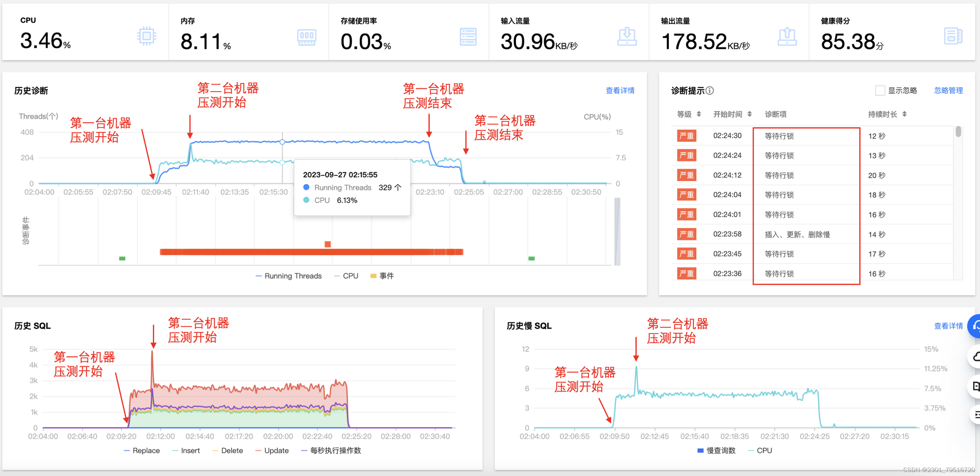980x476 pixels.
Task: Click the upload icon in the 输出流量 card
Action: pos(787,37)
